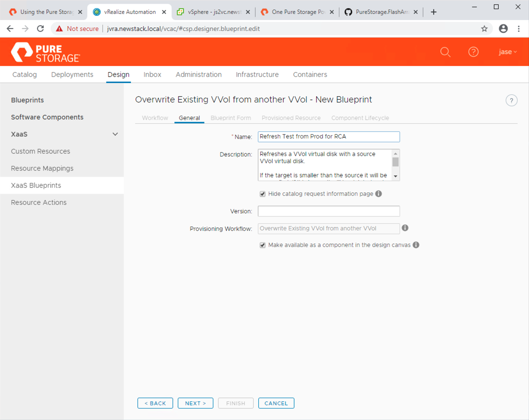Collapse the XaaS sidebar section chevron
Screen dimensions: 529x420
tap(115, 134)
